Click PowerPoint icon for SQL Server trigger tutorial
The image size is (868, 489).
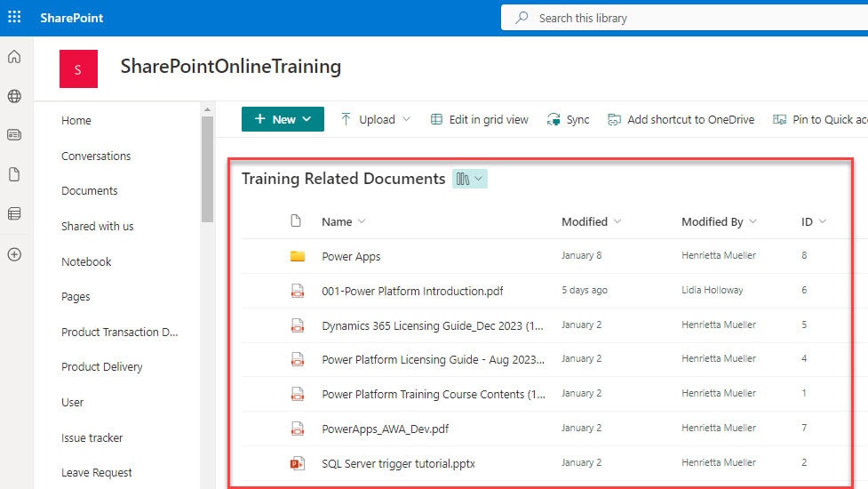[298, 463]
